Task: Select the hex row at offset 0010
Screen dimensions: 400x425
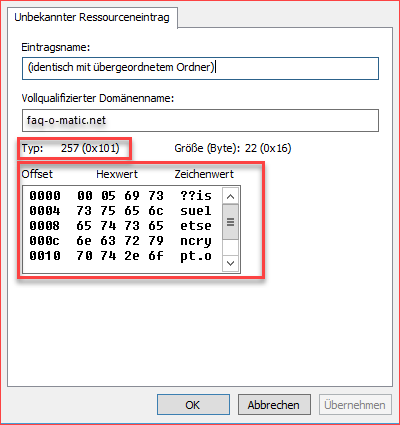Action: [121, 256]
